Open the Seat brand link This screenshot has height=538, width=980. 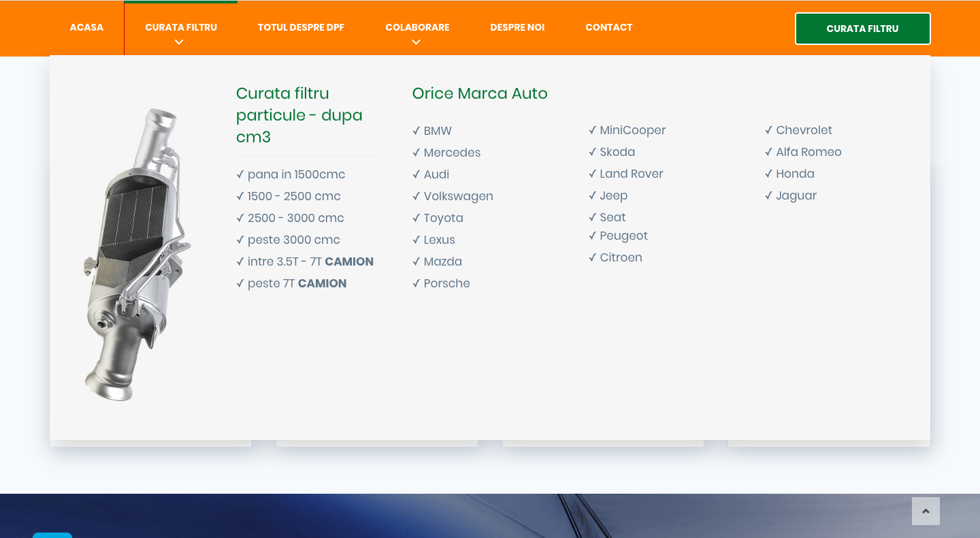click(x=607, y=217)
